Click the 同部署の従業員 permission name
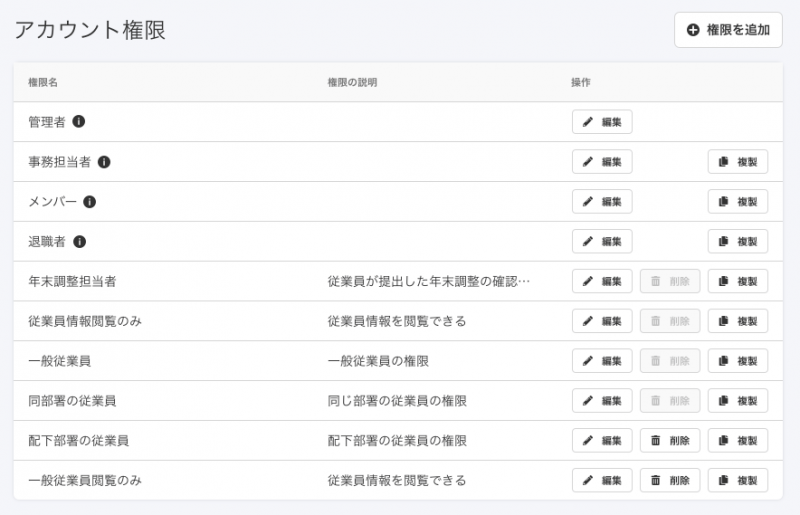The image size is (800, 515). click(72, 401)
